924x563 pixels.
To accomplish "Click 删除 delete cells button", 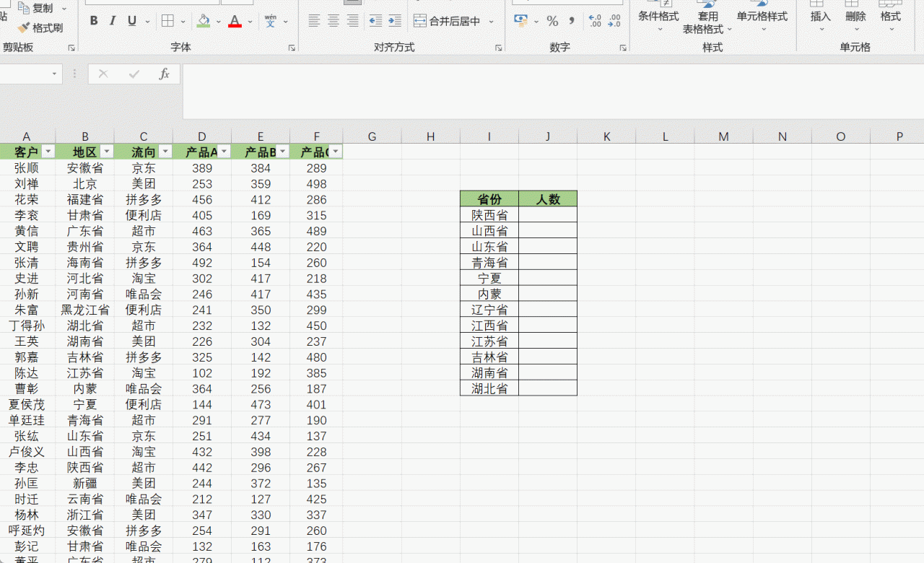I will (x=855, y=17).
